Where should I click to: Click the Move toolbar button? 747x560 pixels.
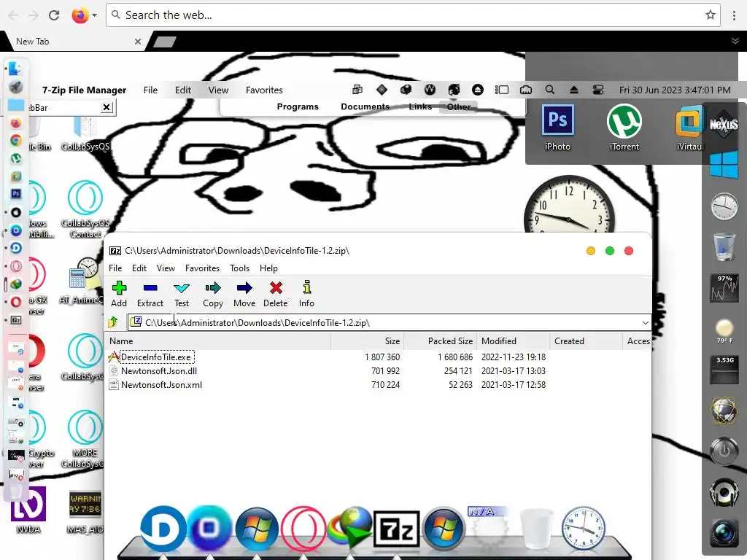pos(244,294)
